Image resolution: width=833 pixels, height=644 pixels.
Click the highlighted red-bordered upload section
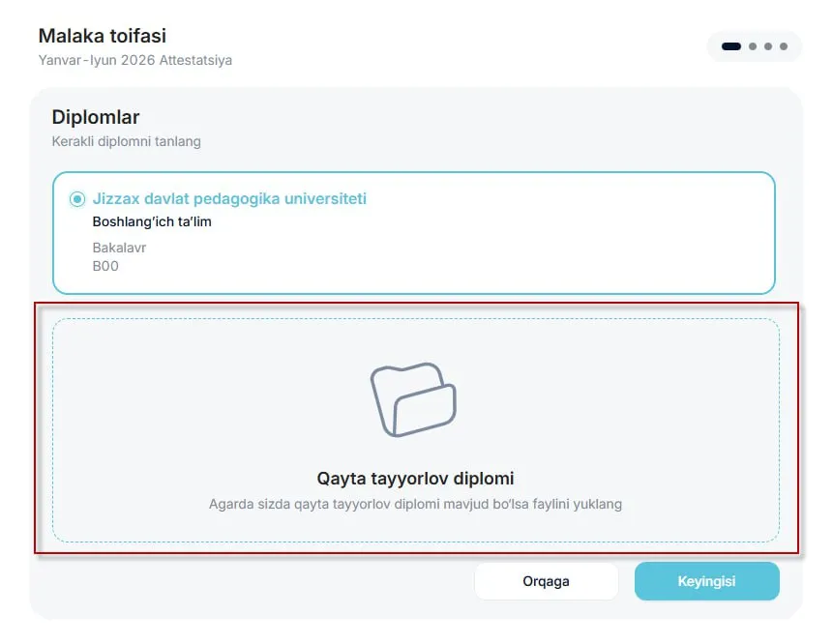click(415, 430)
